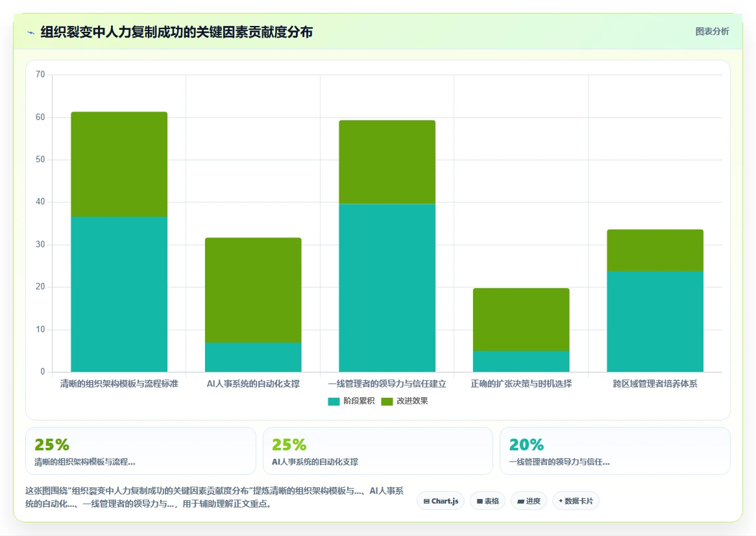Click the summary paragraph starting with 这张图围绕
756x536 pixels.
point(215,498)
